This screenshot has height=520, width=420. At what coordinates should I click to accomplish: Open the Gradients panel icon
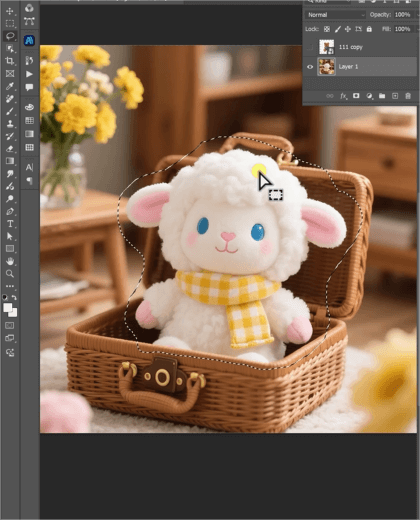[29, 134]
